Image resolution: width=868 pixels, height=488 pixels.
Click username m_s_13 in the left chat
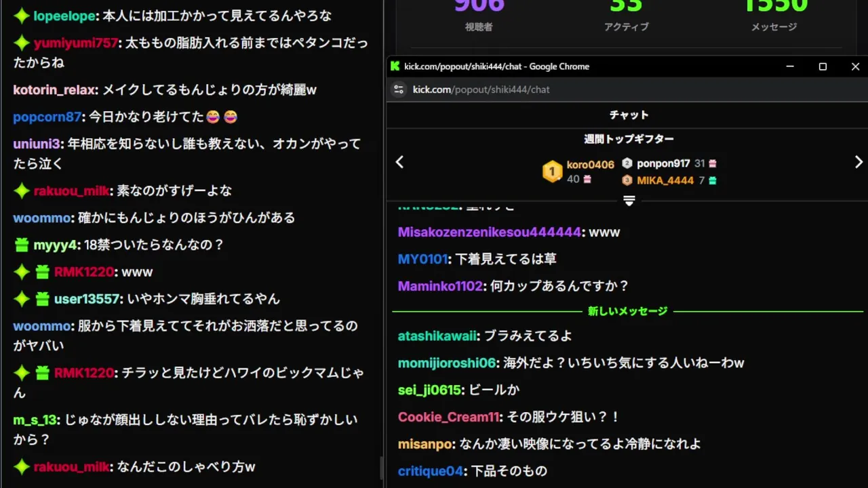(x=35, y=420)
